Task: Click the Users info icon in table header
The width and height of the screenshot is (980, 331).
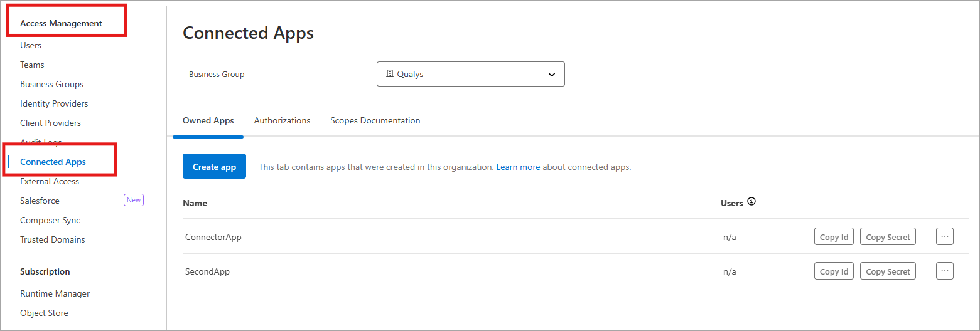Action: tap(751, 202)
